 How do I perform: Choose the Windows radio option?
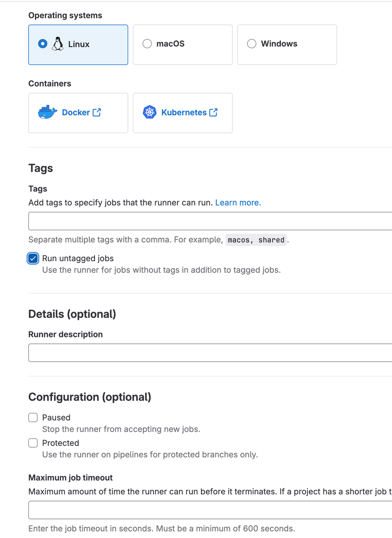tap(252, 44)
